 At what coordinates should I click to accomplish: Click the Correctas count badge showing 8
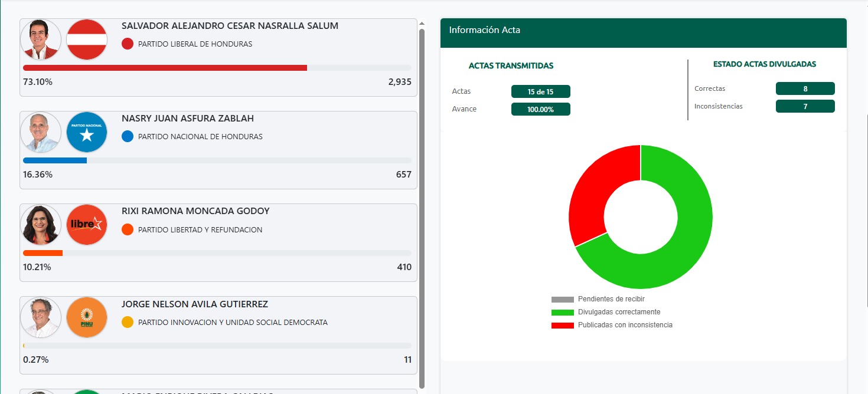pyautogui.click(x=805, y=88)
